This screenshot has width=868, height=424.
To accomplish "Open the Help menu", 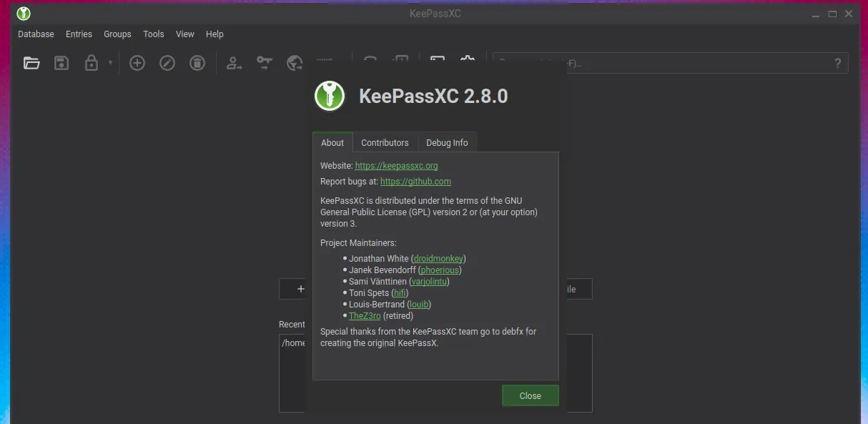I will [214, 34].
